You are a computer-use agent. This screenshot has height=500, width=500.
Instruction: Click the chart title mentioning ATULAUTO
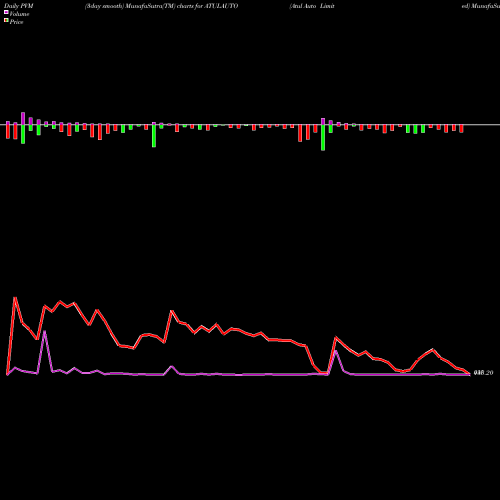(161, 6)
